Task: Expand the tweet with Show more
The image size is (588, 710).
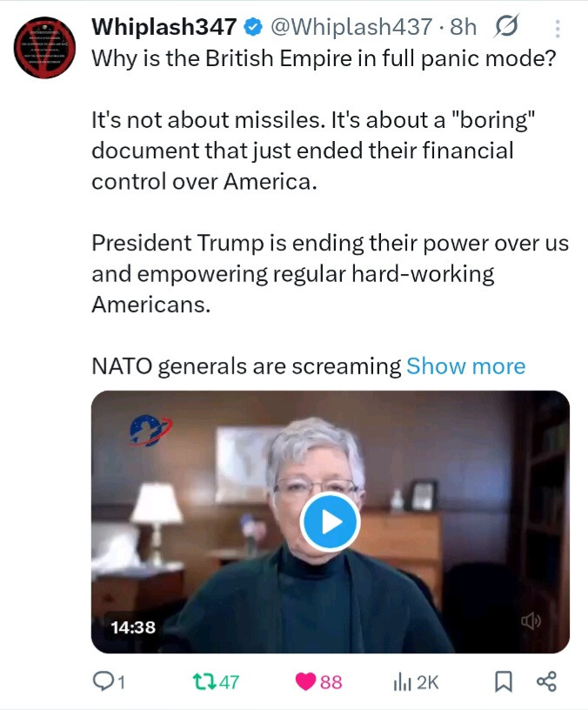Action: pos(465,366)
